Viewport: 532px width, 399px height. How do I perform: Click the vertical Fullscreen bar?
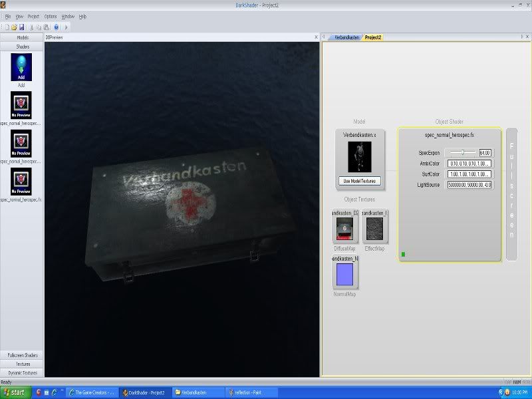[x=511, y=194]
